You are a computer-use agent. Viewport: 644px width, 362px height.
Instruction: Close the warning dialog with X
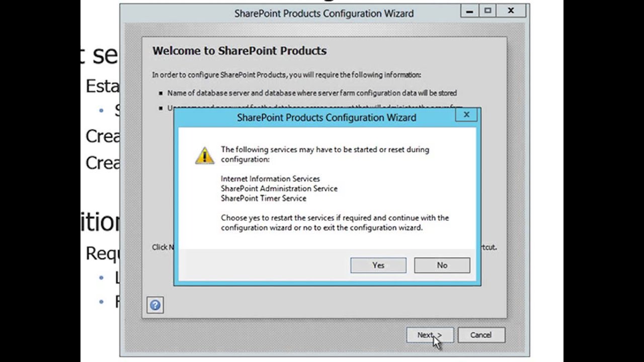click(x=466, y=115)
